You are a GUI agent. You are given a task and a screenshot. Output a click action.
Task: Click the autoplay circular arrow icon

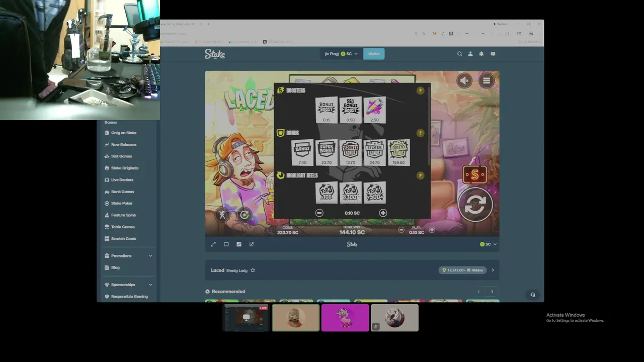click(245, 215)
